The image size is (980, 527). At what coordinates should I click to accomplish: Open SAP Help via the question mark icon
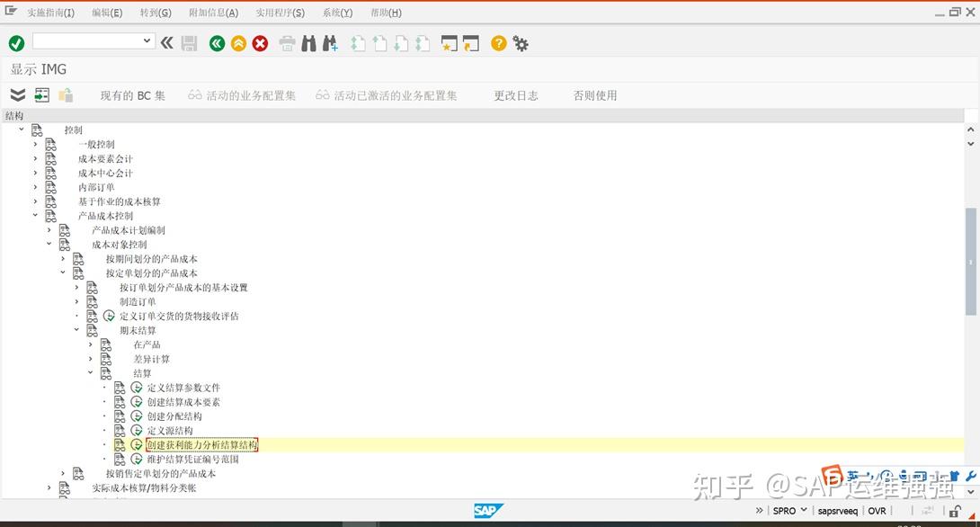point(497,43)
